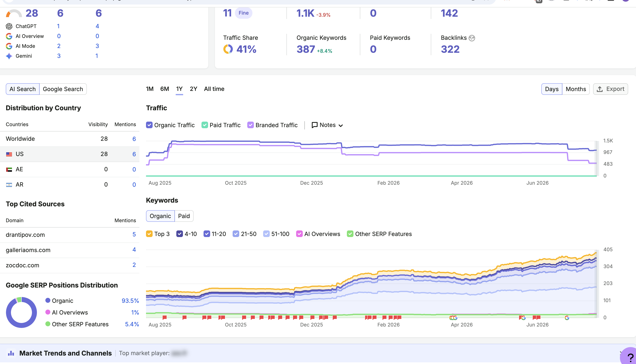Click the ChatGPT logo icon
Viewport: 636px width, 364px height.
[x=9, y=26]
